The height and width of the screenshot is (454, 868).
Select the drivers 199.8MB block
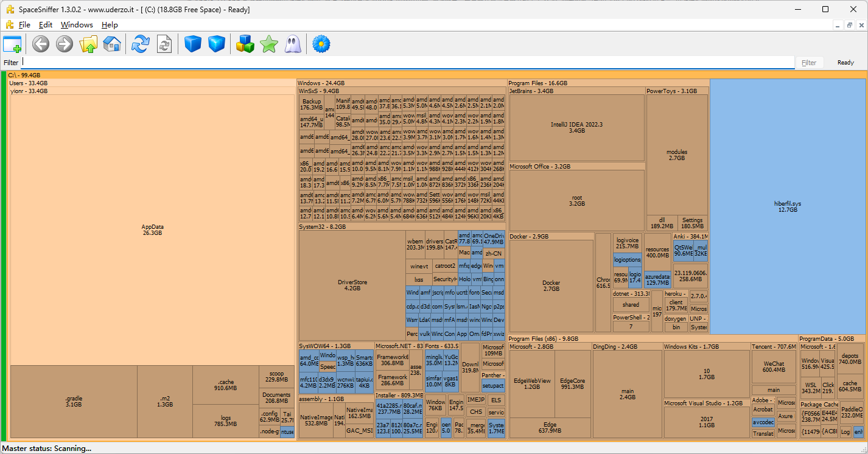point(435,245)
